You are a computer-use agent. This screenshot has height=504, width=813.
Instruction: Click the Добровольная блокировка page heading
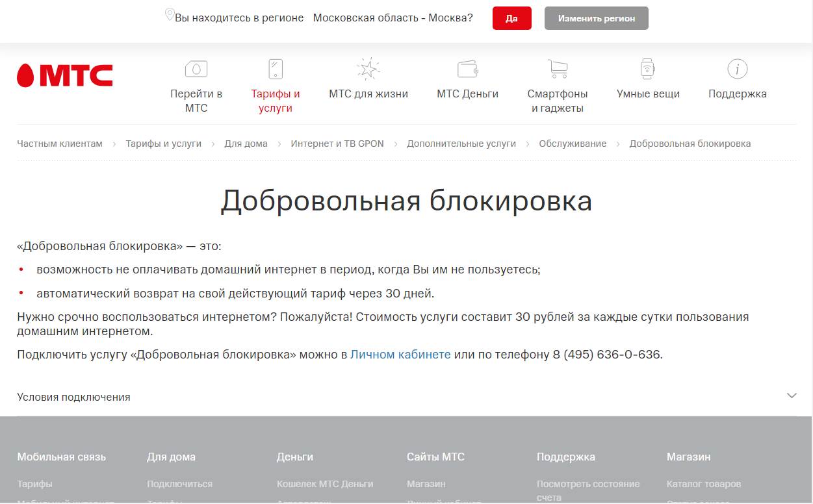(x=406, y=201)
